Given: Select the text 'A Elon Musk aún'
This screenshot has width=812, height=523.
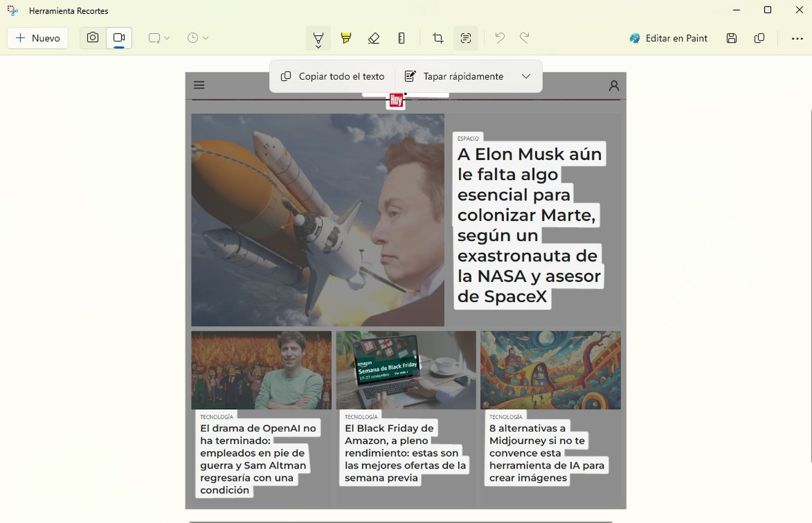Looking at the screenshot, I should [x=529, y=154].
